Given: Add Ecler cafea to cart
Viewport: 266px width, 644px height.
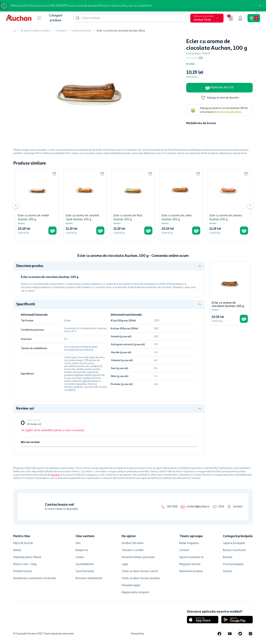Looking at the screenshot, I should coord(196,231).
